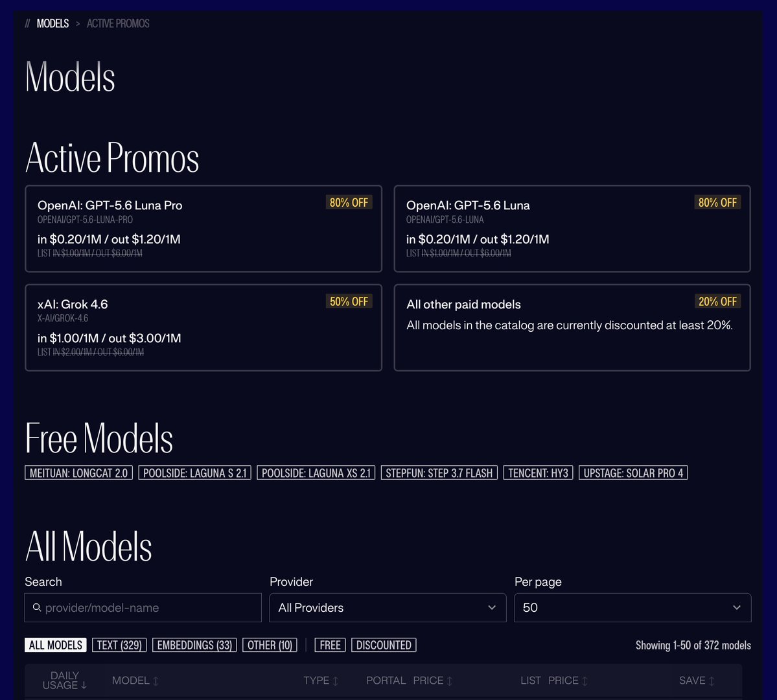Open the All Providers dropdown
The width and height of the screenshot is (777, 700).
point(388,607)
